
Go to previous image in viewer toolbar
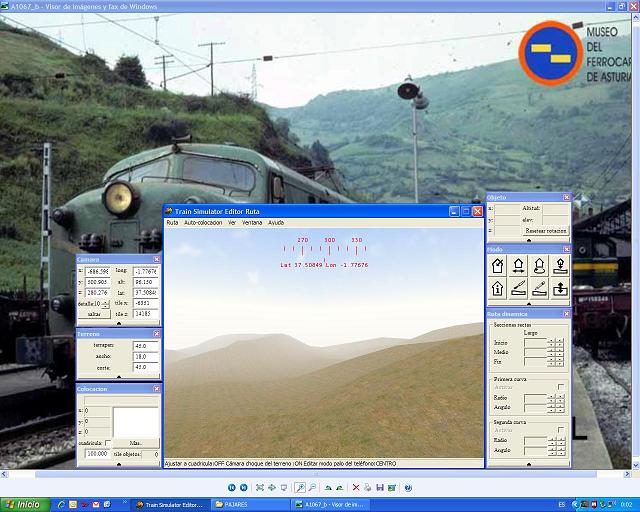pyautogui.click(x=231, y=487)
